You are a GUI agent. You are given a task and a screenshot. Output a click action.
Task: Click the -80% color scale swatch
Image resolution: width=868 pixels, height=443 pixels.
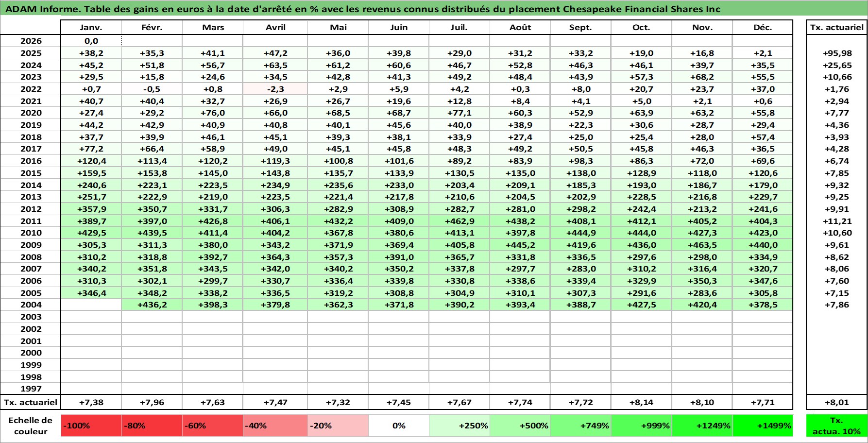click(x=152, y=426)
